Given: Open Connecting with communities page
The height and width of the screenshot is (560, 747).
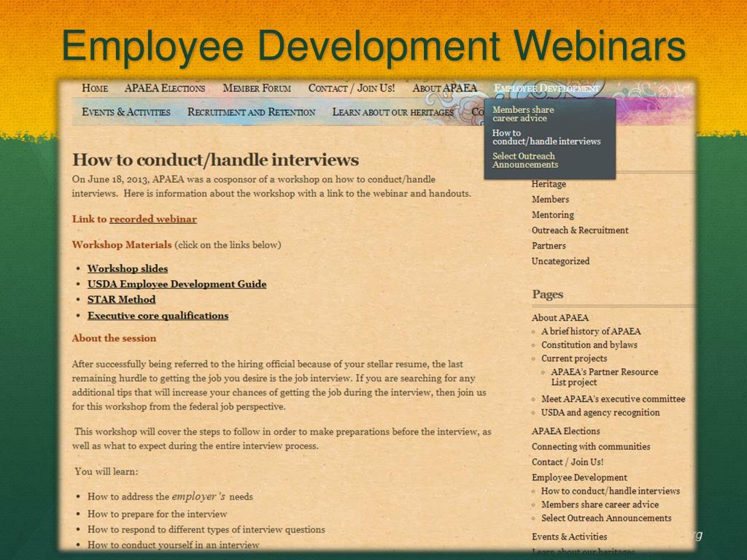Looking at the screenshot, I should pos(591,447).
